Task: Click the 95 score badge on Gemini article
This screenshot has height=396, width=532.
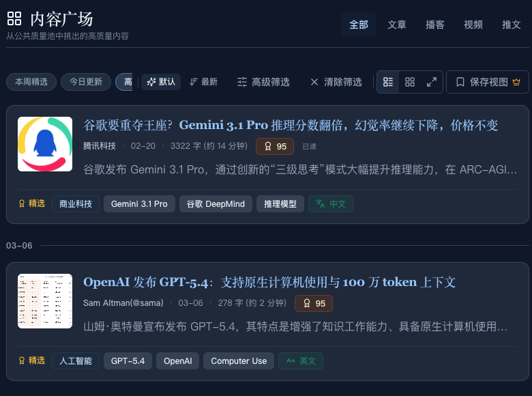Action: pos(275,146)
